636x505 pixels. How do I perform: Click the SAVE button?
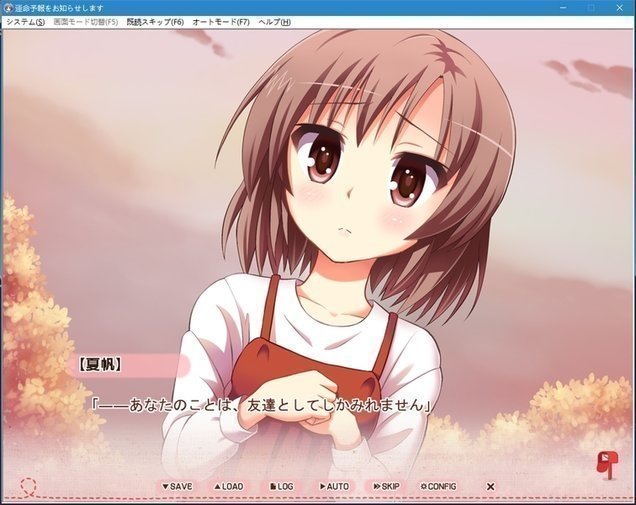click(177, 486)
